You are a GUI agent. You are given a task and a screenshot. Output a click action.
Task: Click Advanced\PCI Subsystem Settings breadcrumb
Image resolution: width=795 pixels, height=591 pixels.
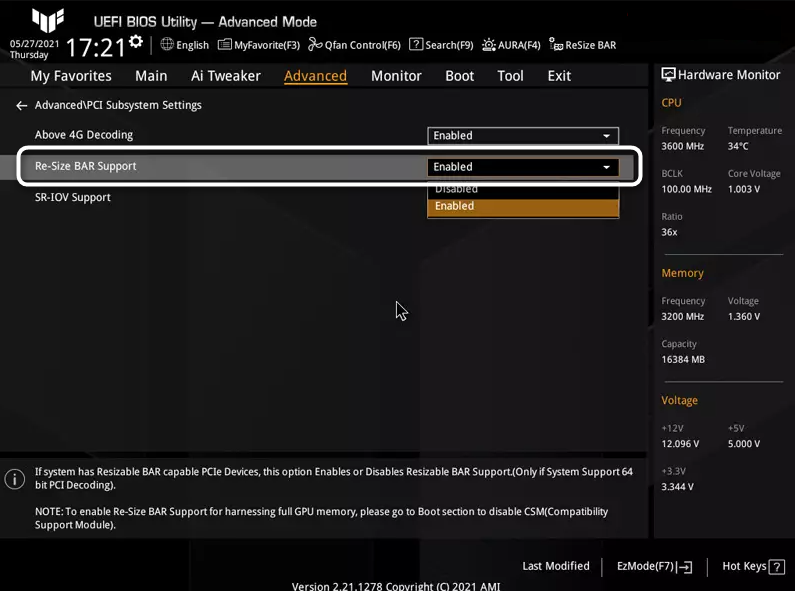pos(118,105)
